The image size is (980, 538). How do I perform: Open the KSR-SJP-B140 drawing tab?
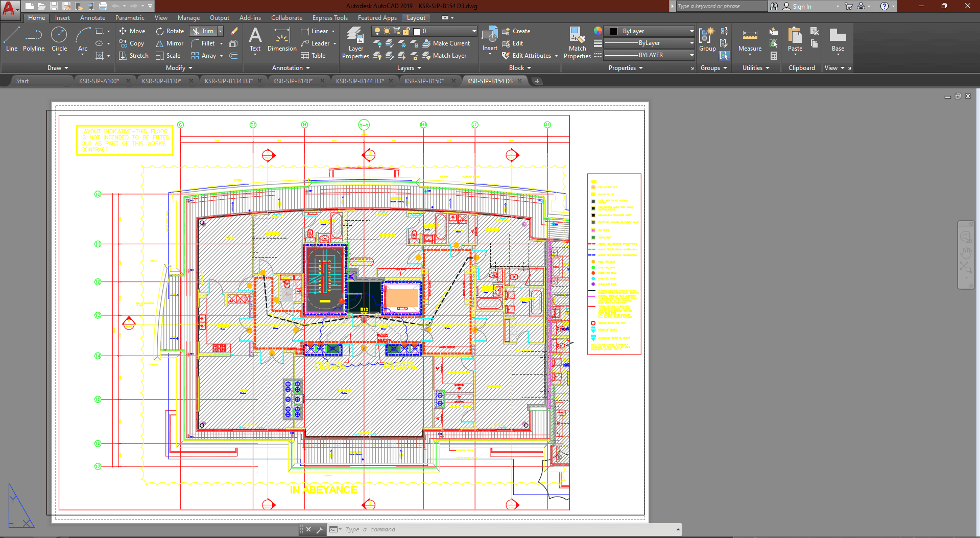pos(293,81)
